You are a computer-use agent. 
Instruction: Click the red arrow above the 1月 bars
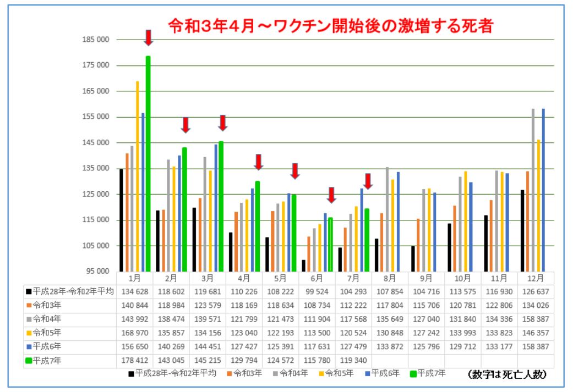coord(148,37)
